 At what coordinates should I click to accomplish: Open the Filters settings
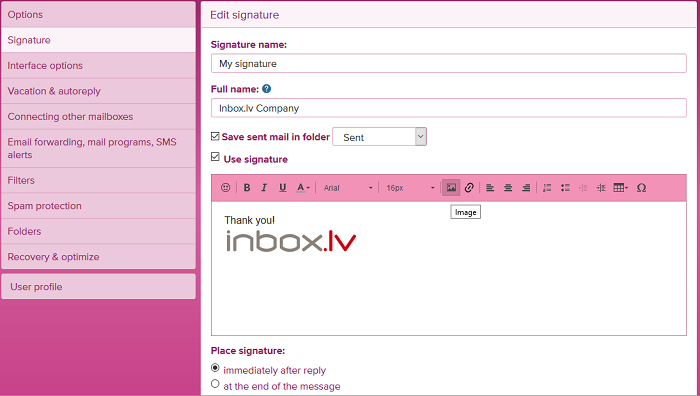[98, 180]
